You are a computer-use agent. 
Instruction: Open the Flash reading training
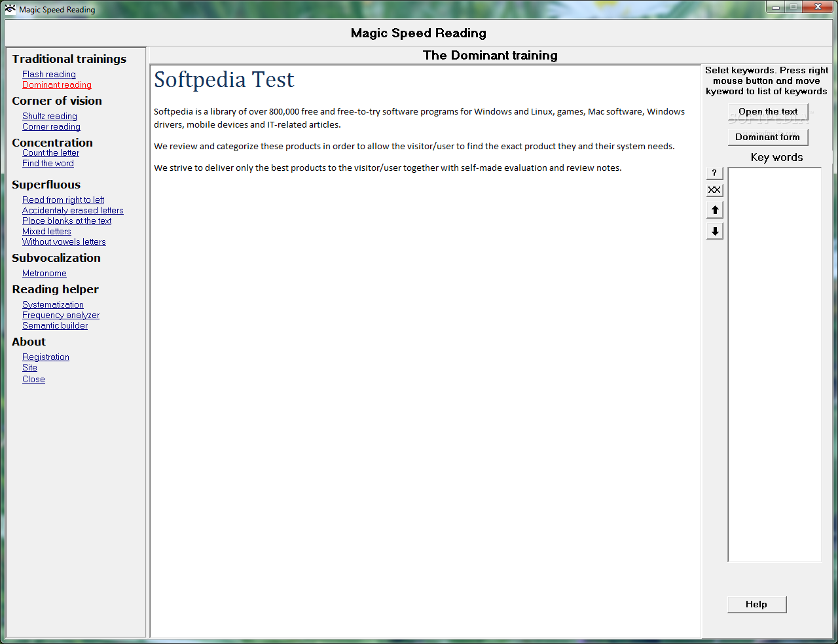click(x=49, y=75)
